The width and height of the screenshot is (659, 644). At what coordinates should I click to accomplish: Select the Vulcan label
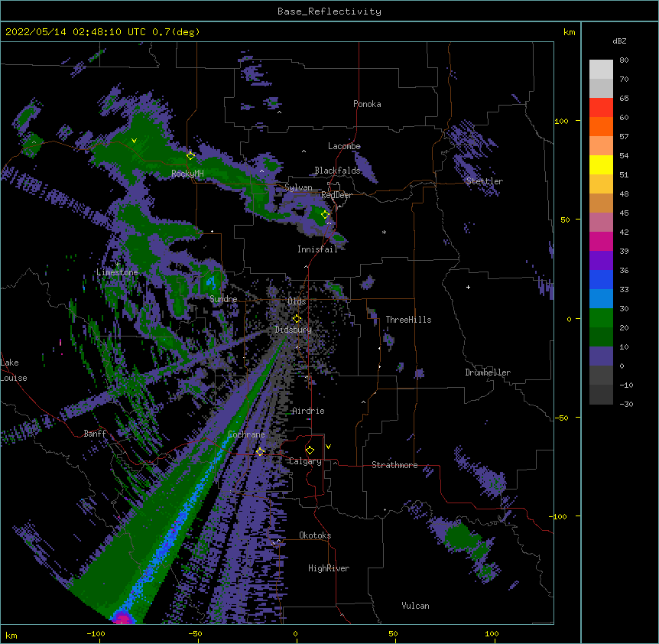tap(415, 606)
